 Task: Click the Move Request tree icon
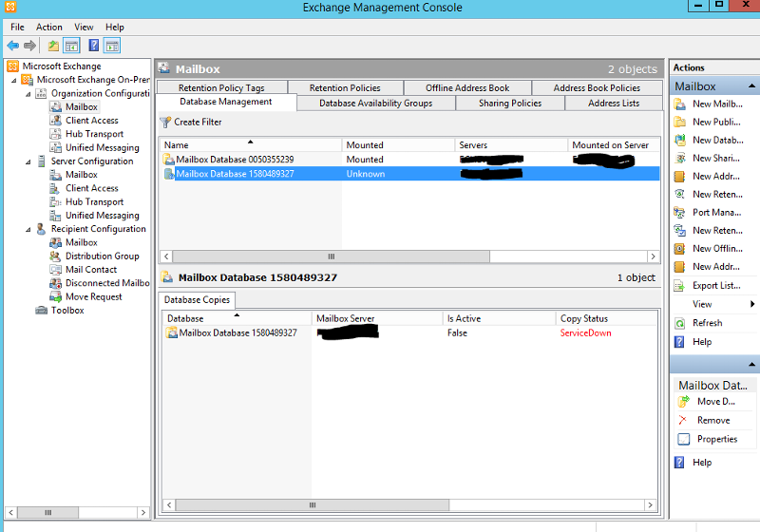[x=56, y=296]
